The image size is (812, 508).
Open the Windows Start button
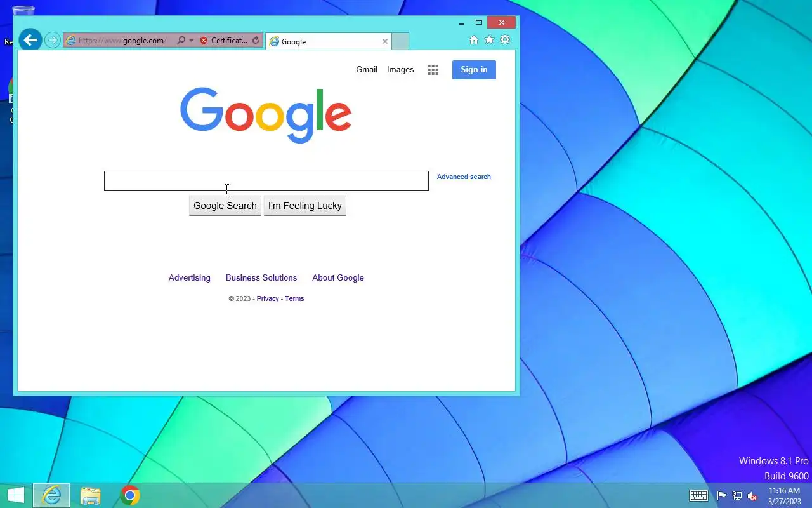click(15, 495)
